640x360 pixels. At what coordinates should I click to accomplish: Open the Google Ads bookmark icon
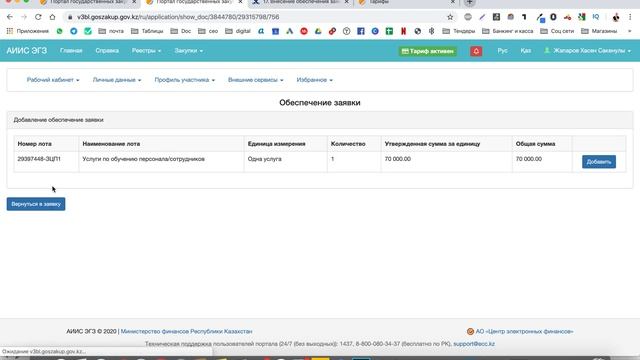point(289,31)
